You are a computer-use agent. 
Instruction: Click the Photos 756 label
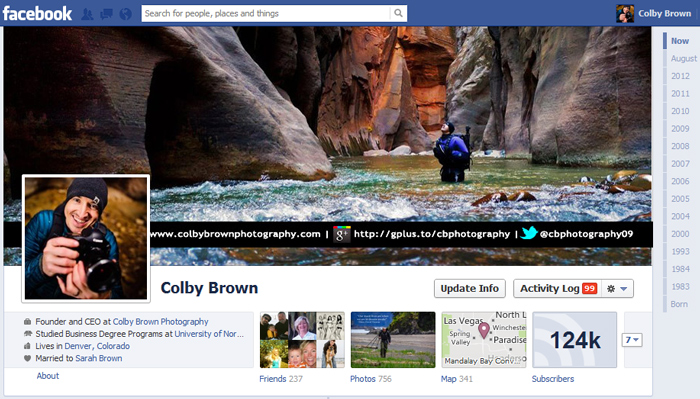[371, 378]
